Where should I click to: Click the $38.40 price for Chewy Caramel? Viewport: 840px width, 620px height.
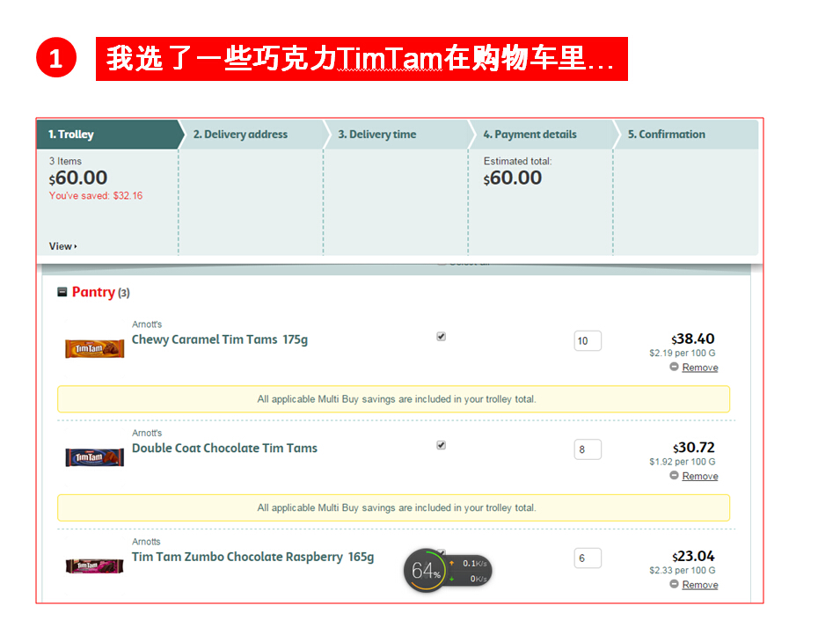tap(693, 339)
